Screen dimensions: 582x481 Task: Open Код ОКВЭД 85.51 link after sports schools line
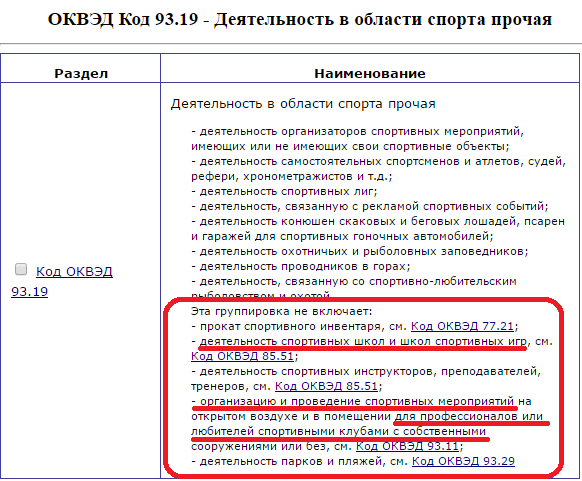(x=242, y=356)
